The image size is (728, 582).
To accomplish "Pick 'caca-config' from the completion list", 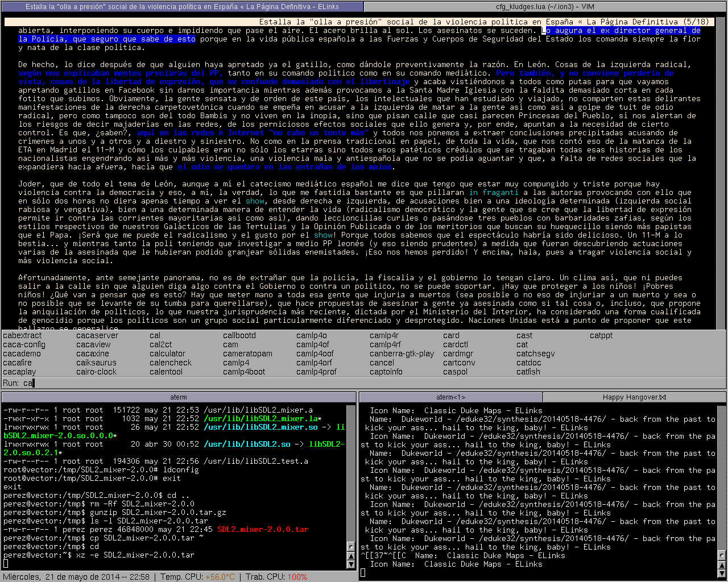I will click(x=24, y=344).
